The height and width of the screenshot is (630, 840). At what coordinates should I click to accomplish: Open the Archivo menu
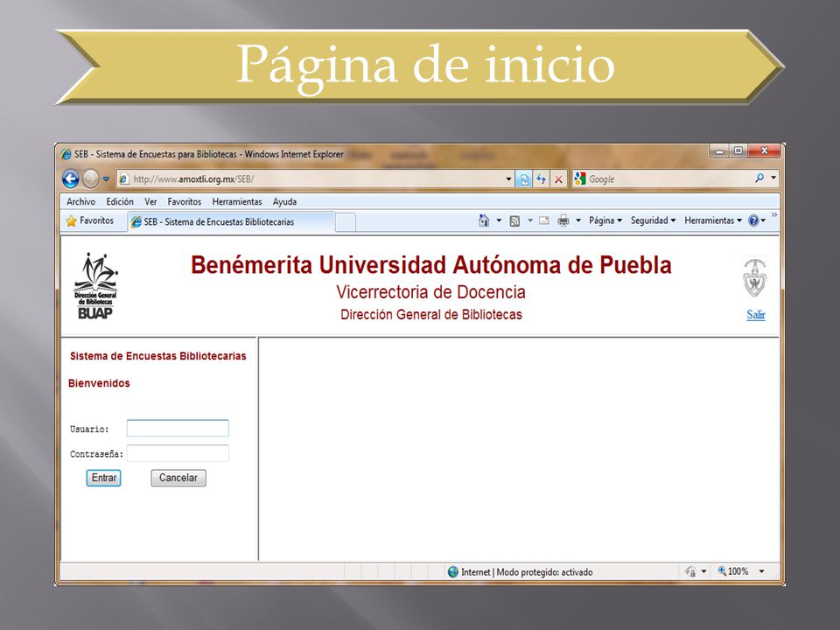(80, 201)
